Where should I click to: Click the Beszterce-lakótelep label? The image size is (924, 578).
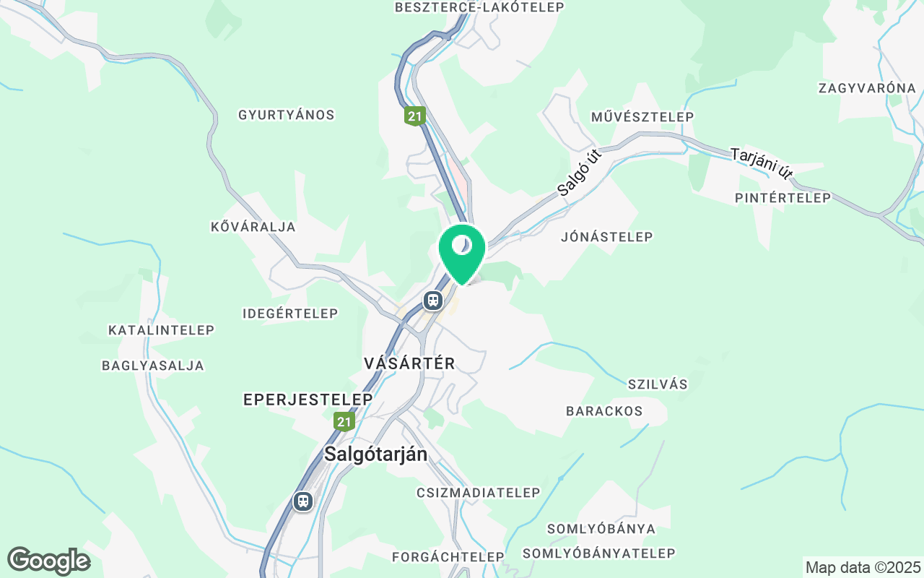479,7
